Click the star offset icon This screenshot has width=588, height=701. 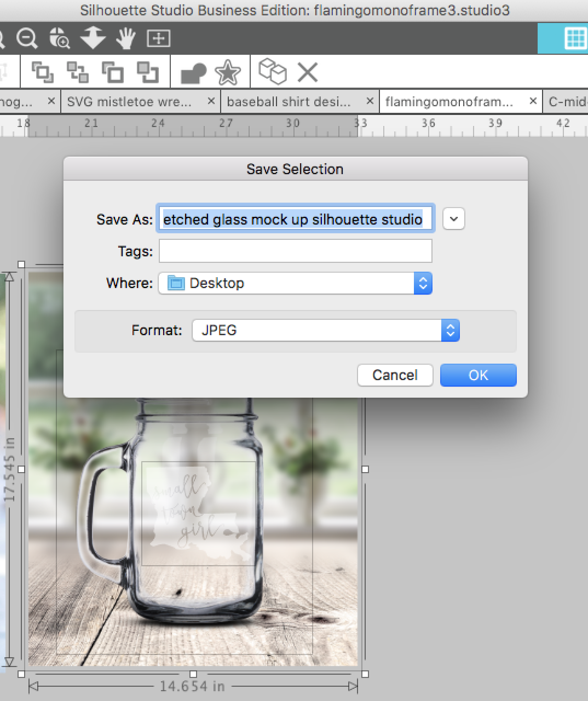[x=227, y=72]
